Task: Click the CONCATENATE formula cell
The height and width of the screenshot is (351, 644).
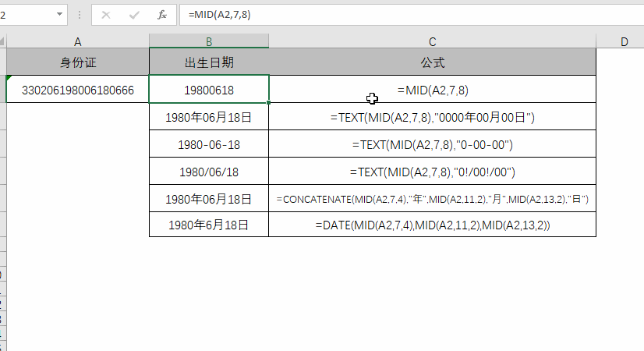Action: click(432, 199)
